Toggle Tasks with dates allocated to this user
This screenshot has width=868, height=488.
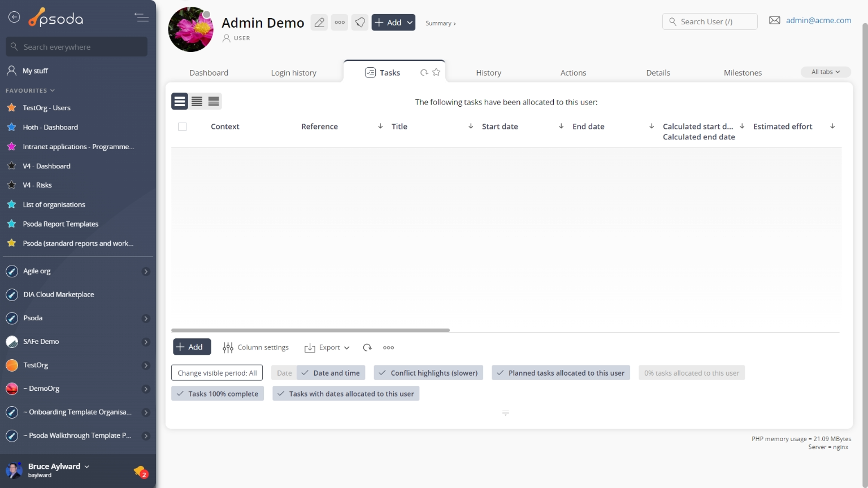[346, 394]
